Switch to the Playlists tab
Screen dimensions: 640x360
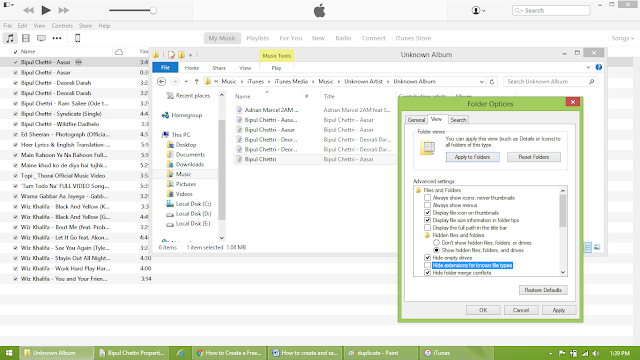coord(258,38)
